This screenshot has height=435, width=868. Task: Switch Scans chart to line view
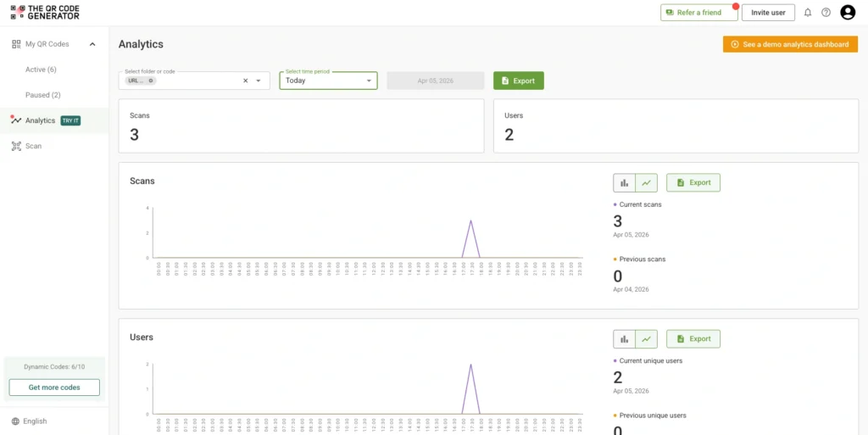(x=646, y=182)
